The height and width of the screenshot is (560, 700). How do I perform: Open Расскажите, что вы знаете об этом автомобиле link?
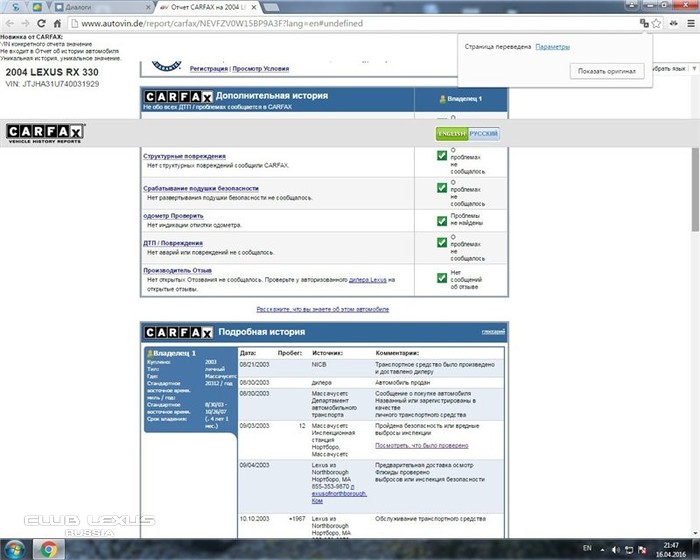[322, 309]
